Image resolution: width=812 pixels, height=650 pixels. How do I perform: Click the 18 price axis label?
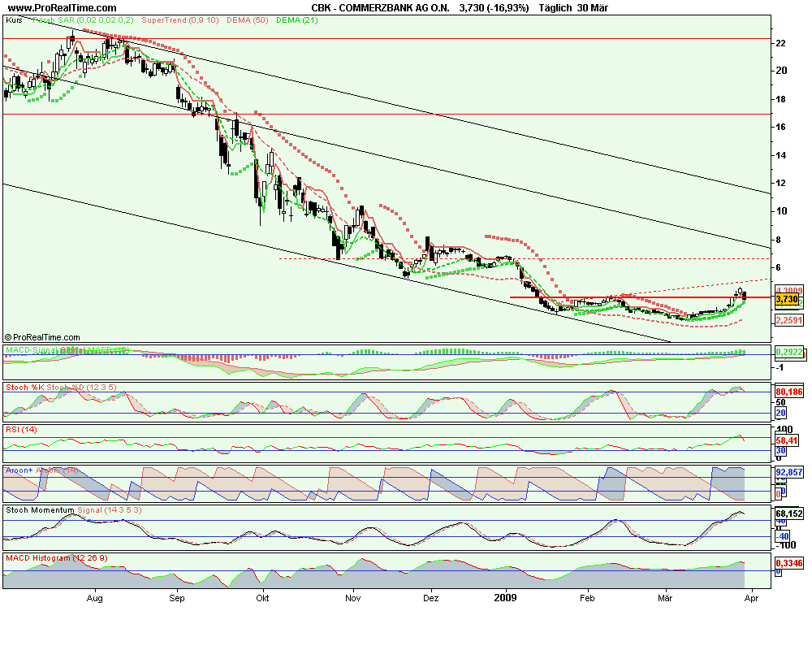click(781, 99)
